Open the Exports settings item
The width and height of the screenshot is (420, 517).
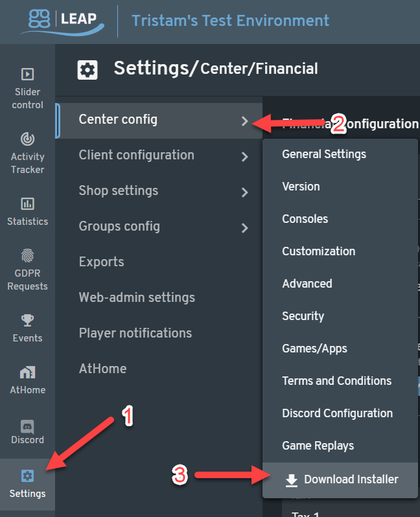pyautogui.click(x=101, y=262)
